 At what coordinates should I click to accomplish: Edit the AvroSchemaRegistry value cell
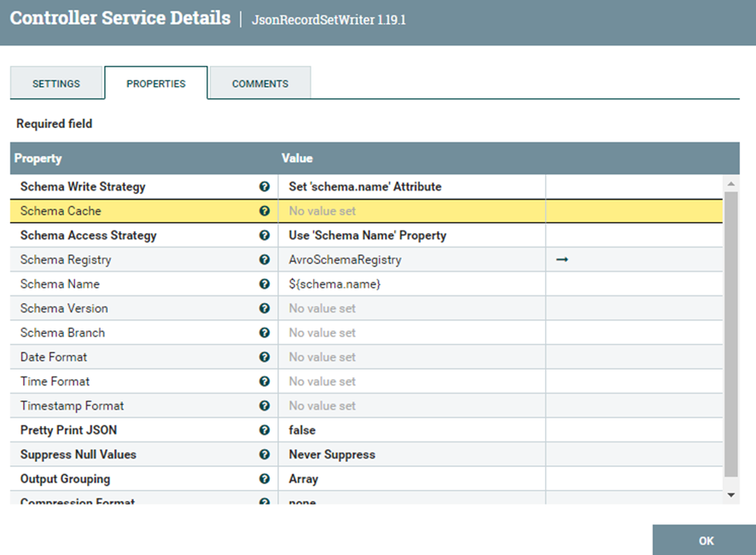(x=412, y=260)
